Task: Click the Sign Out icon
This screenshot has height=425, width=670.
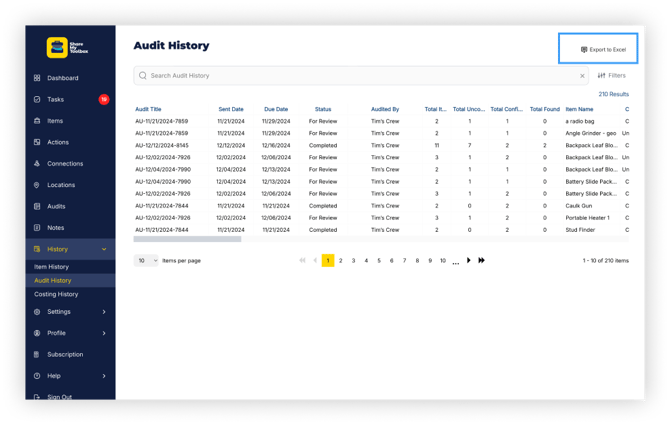Action: [37, 397]
